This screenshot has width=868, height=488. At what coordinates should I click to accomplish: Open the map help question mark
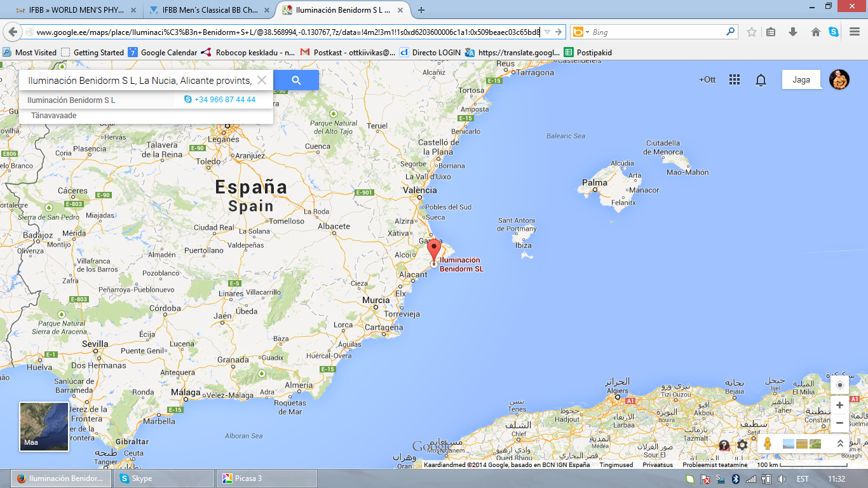coord(724,445)
